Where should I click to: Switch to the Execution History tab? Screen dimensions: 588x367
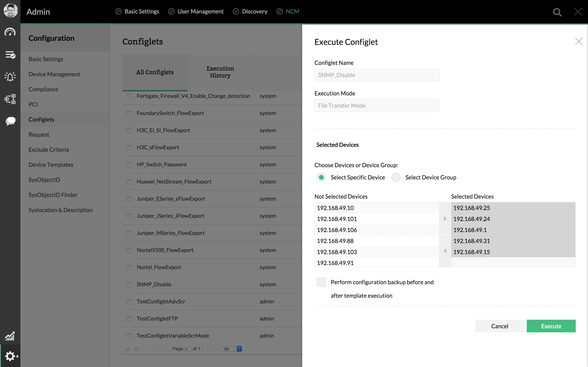coord(220,72)
